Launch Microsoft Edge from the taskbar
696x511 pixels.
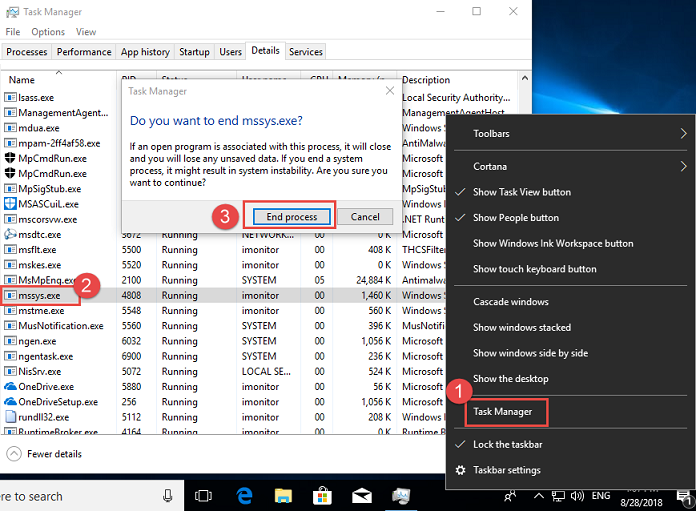point(244,496)
